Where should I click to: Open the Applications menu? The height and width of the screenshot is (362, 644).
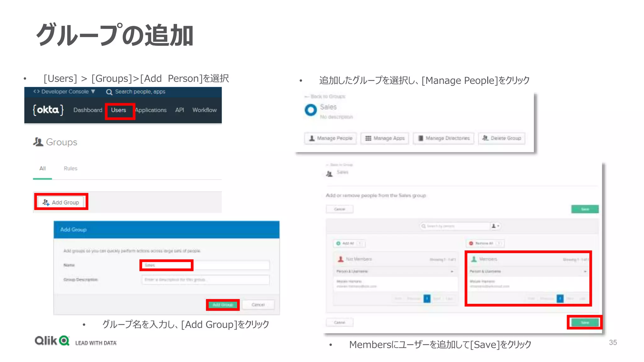pos(151,110)
